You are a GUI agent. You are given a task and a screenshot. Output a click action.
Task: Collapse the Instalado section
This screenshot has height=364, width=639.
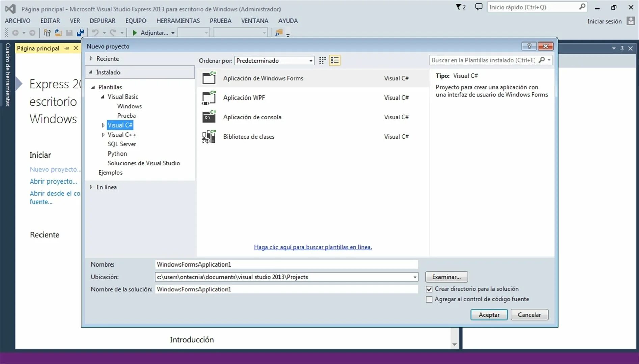click(x=90, y=72)
